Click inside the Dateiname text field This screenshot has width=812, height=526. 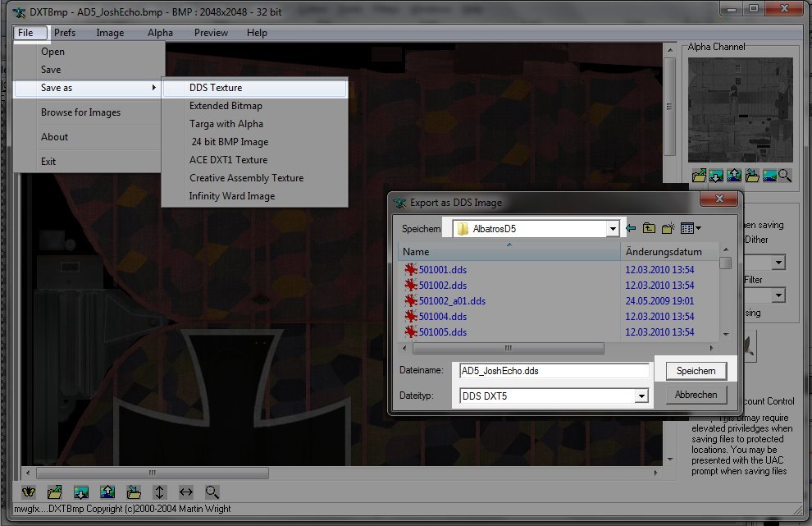tap(554, 371)
